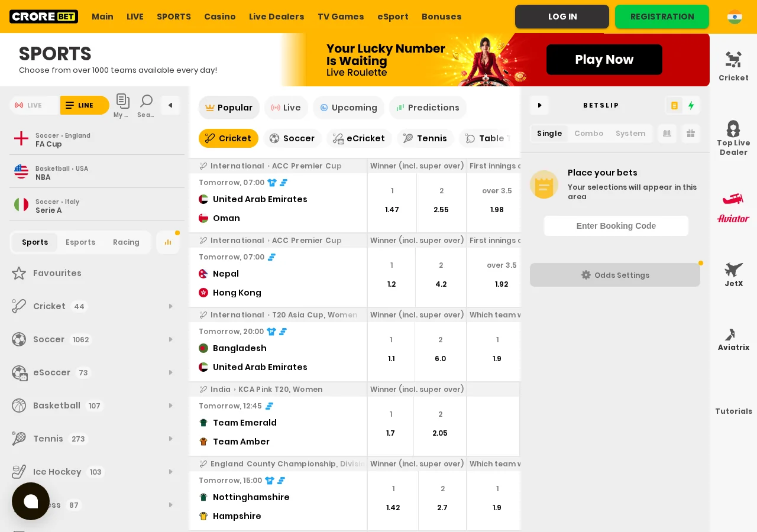Image resolution: width=757 pixels, height=532 pixels.
Task: Toggle the quick bet lightning icon
Action: [691, 105]
